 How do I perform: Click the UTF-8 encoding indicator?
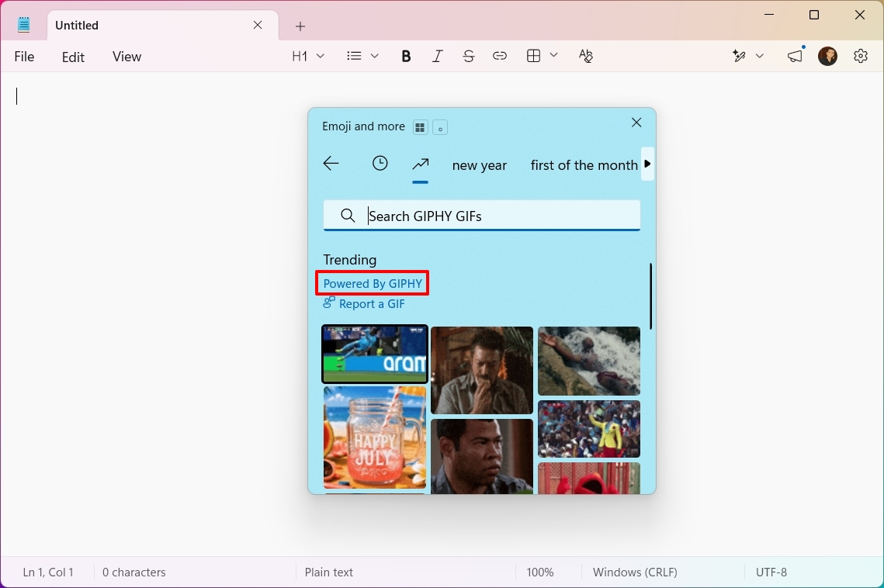coord(771,572)
